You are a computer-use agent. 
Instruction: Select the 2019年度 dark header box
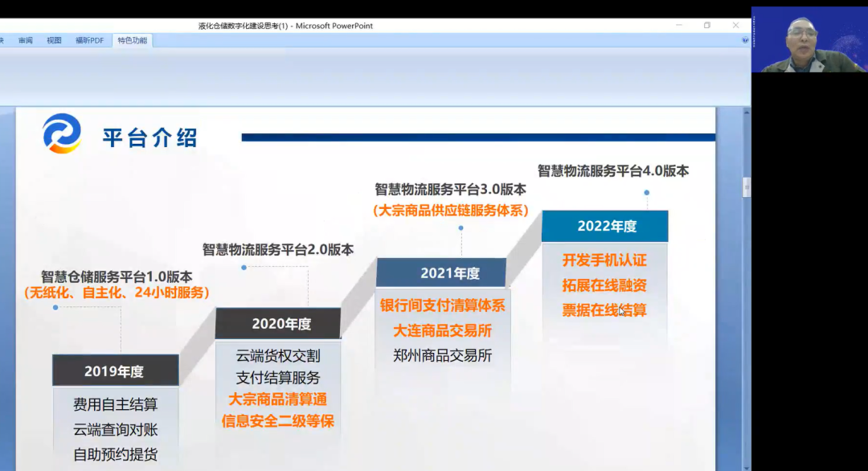115,371
